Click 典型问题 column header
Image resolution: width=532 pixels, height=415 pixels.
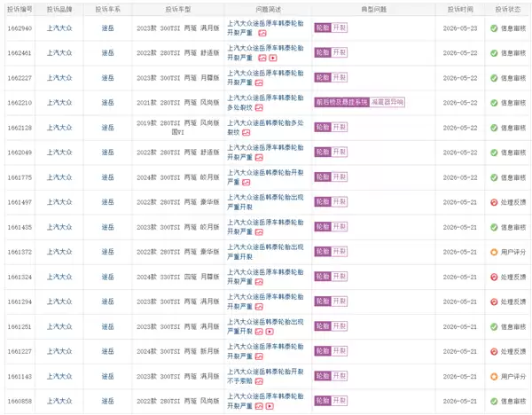pos(374,10)
